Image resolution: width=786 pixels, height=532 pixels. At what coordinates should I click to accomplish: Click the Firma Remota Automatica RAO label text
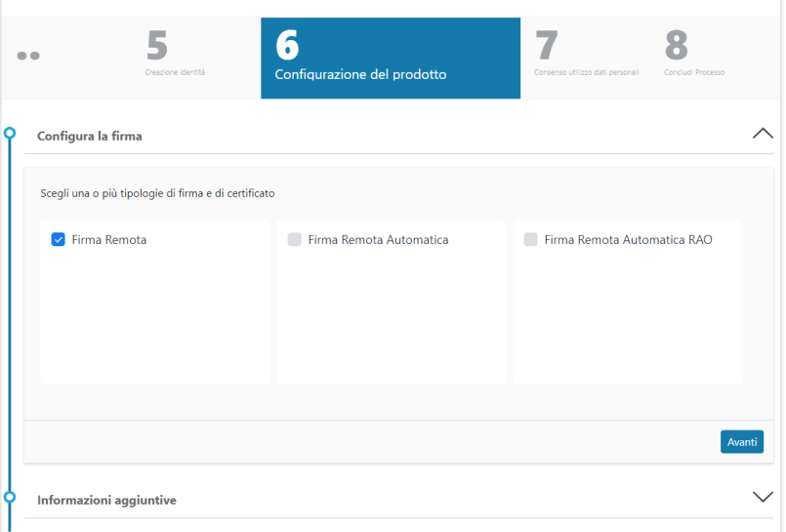(x=628, y=239)
